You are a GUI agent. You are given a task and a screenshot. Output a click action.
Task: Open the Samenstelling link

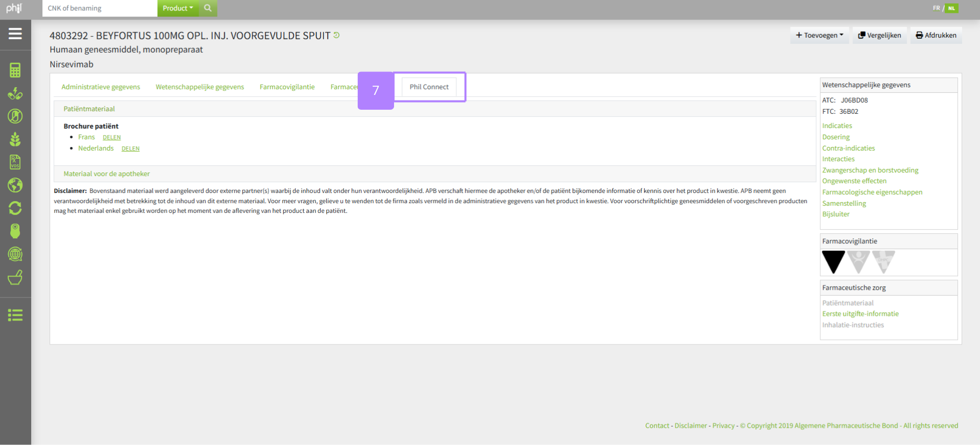click(844, 203)
